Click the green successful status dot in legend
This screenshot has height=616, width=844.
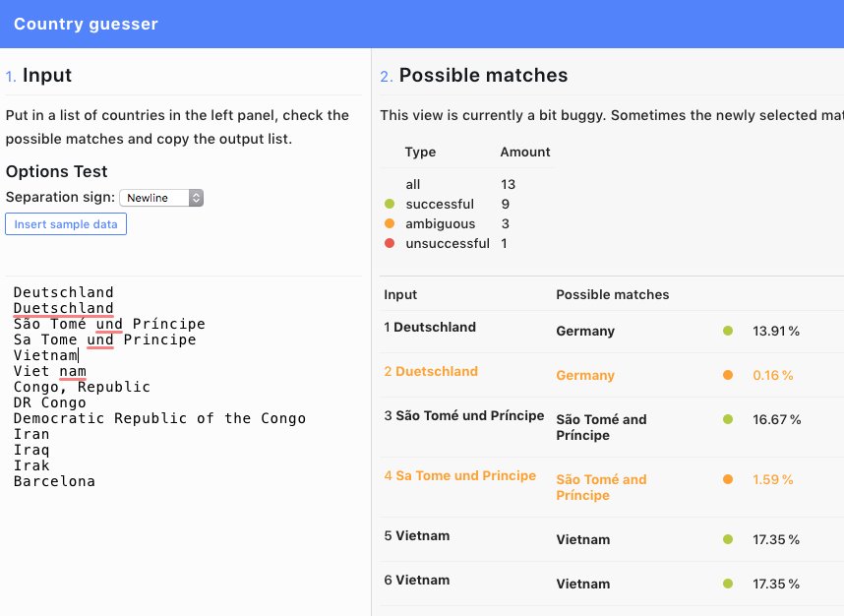click(x=390, y=205)
